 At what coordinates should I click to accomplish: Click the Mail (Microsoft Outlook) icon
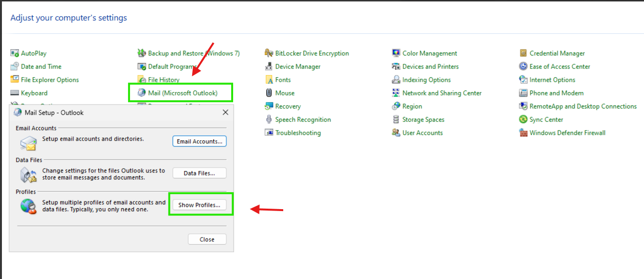(x=142, y=93)
